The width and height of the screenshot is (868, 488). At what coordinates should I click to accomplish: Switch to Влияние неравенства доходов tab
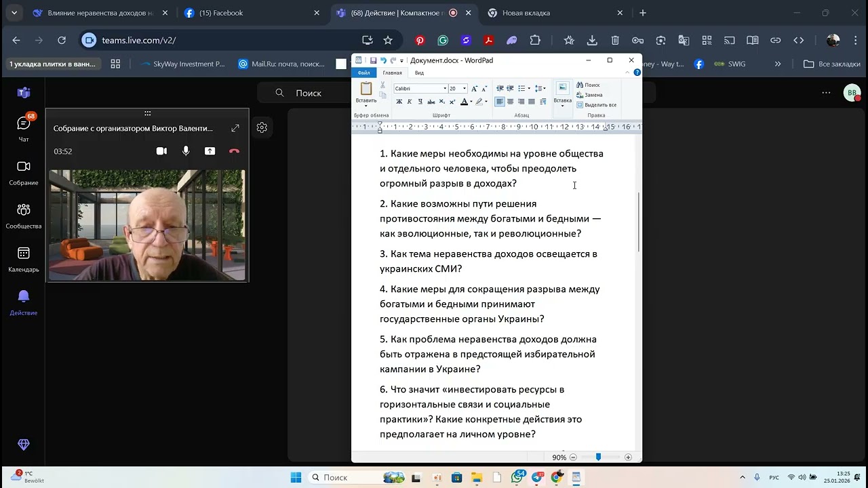[100, 13]
